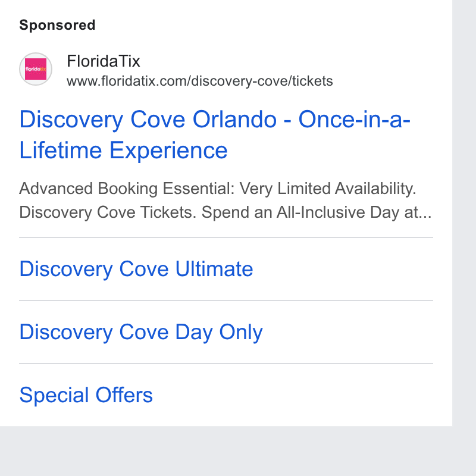Click the FloridaTix advertiser name
This screenshot has height=476, width=476.
click(104, 61)
